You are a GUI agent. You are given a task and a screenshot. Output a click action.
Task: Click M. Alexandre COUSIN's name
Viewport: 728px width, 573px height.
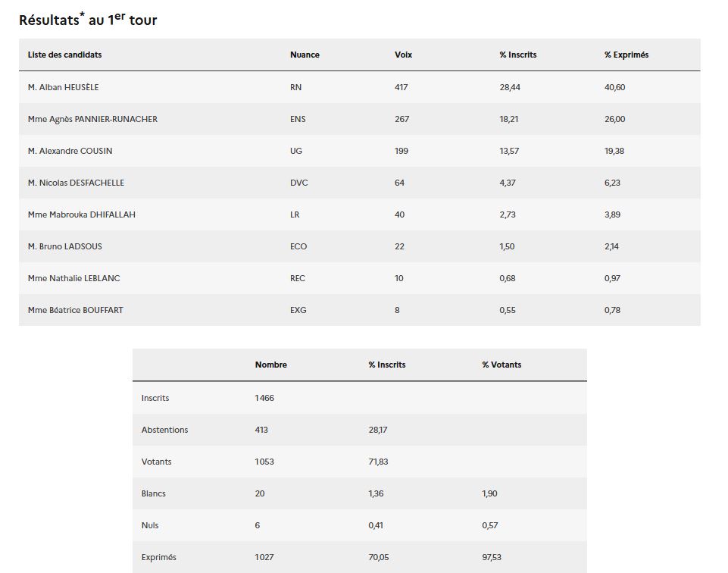tap(70, 151)
